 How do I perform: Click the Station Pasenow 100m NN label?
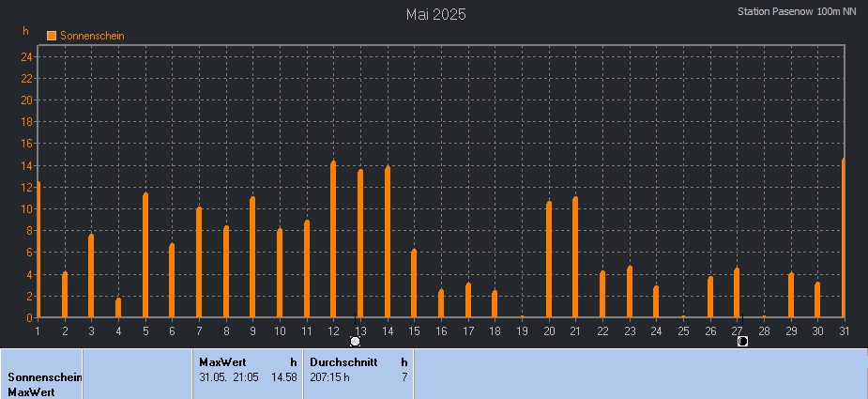[797, 11]
